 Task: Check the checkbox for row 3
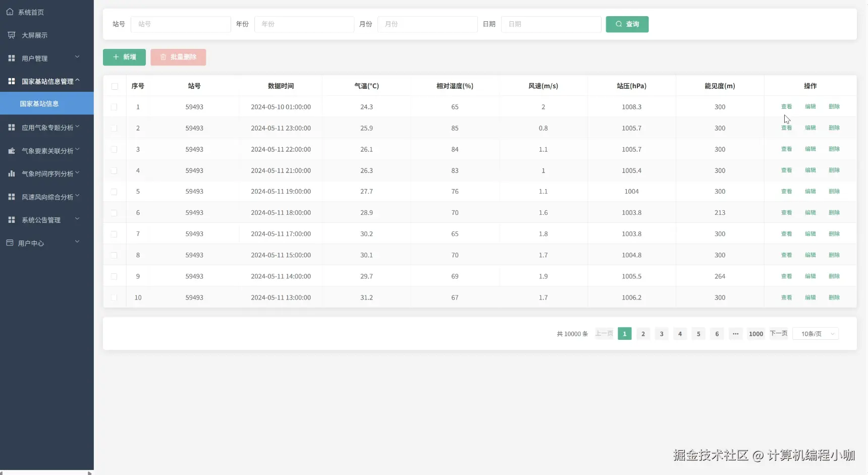114,149
